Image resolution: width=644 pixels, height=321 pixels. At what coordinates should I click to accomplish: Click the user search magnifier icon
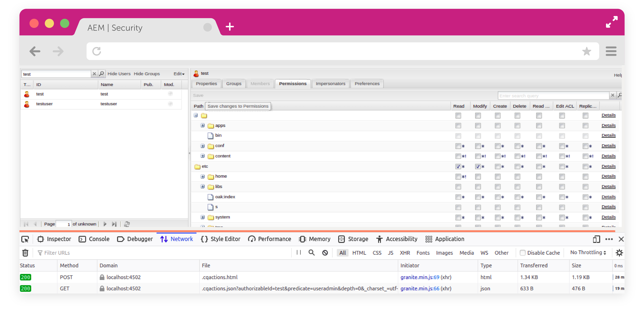[x=101, y=74]
